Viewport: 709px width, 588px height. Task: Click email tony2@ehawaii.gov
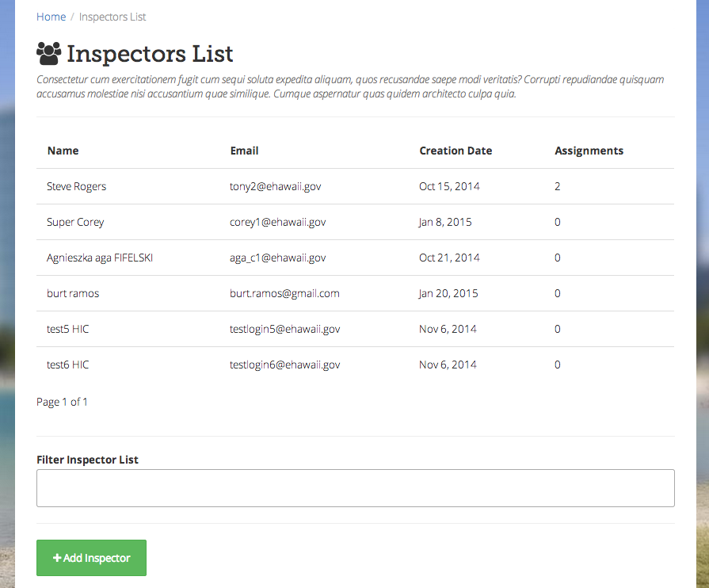click(276, 186)
